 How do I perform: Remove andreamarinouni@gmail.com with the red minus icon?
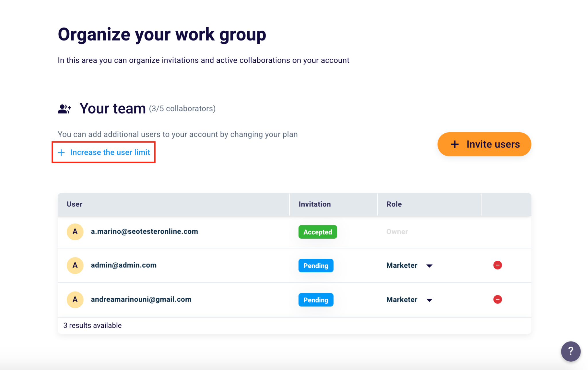[x=498, y=299]
